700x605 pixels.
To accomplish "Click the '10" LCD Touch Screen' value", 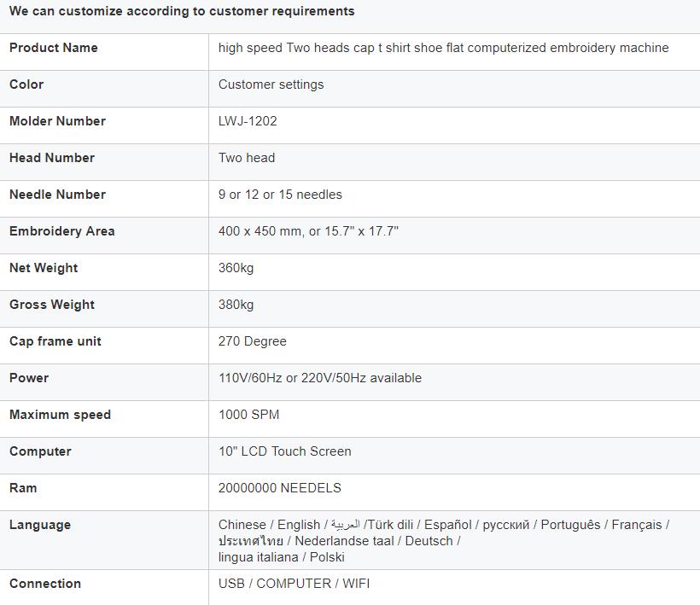I will 285,451.
